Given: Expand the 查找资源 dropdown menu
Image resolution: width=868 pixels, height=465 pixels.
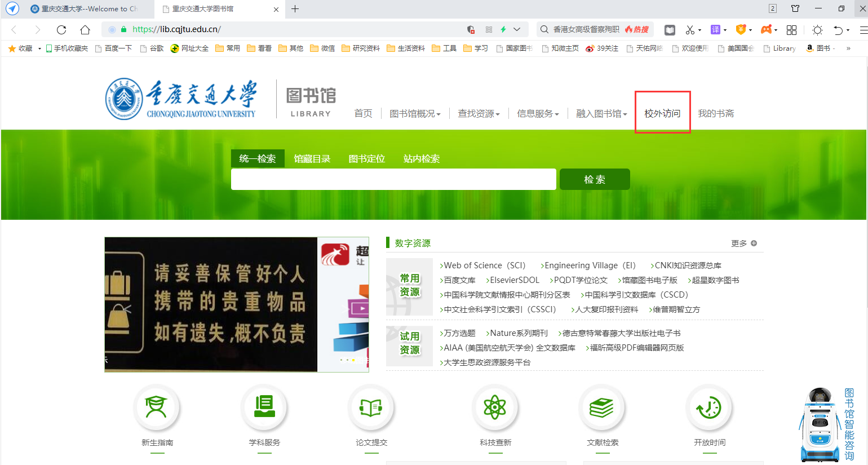Looking at the screenshot, I should click(479, 114).
